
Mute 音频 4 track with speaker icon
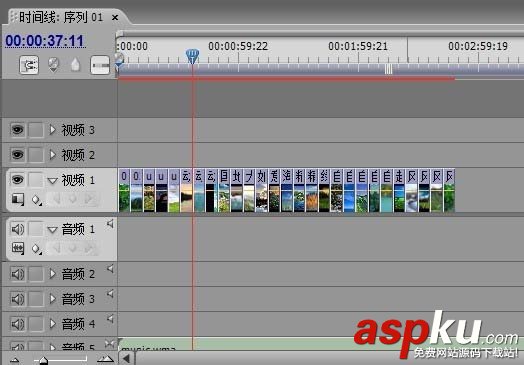coord(17,324)
